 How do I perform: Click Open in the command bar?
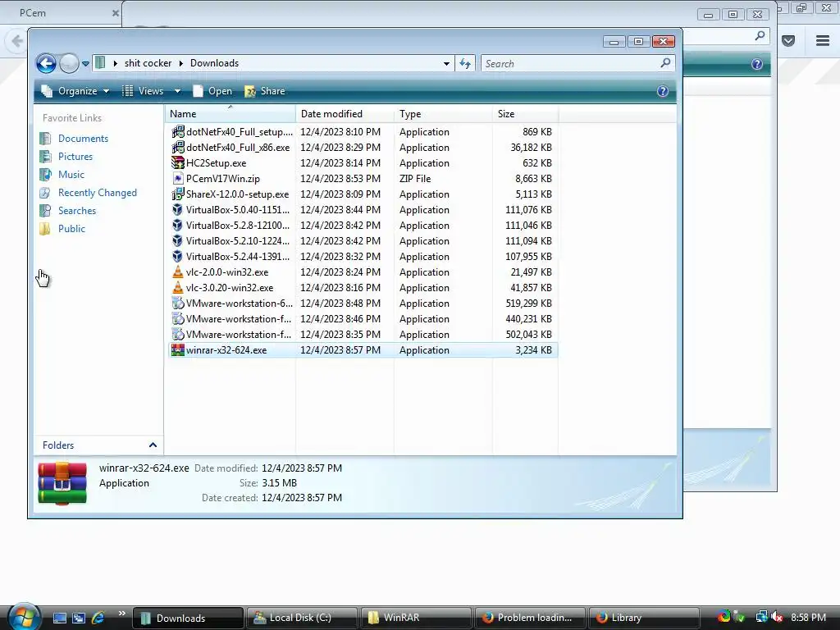pyautogui.click(x=212, y=91)
